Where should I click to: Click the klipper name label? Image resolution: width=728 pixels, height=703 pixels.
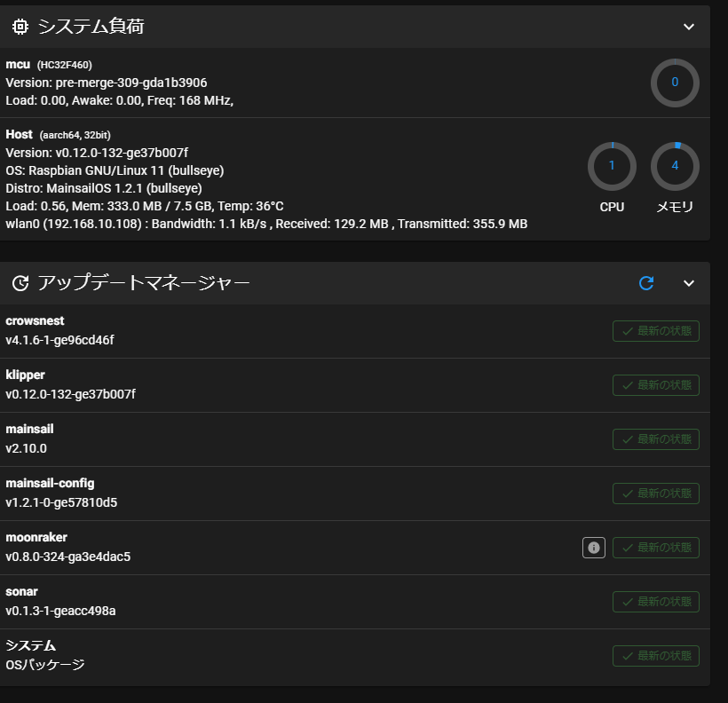(25, 375)
